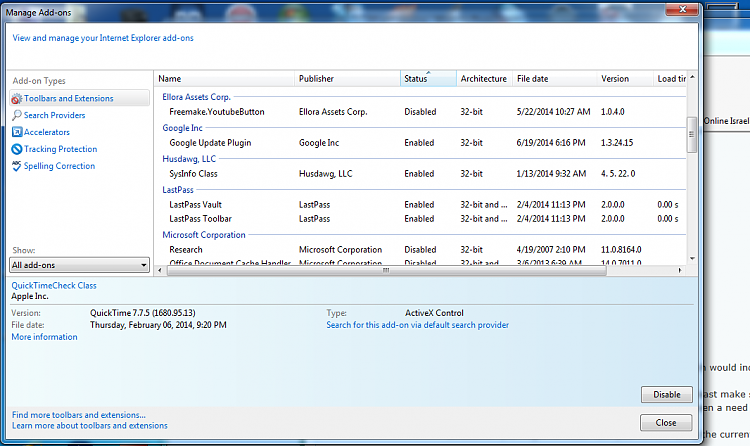Close the Manage Add-ons window

(x=683, y=9)
